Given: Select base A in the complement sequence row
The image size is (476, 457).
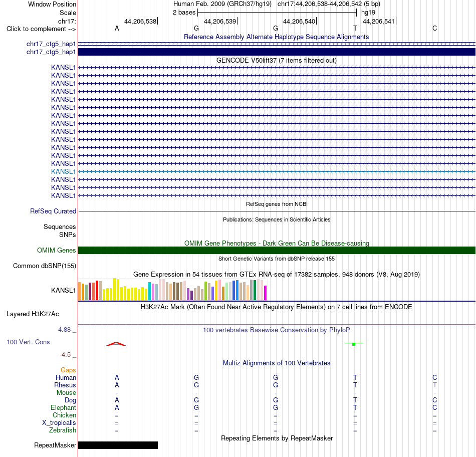Looking at the screenshot, I should point(117,29).
